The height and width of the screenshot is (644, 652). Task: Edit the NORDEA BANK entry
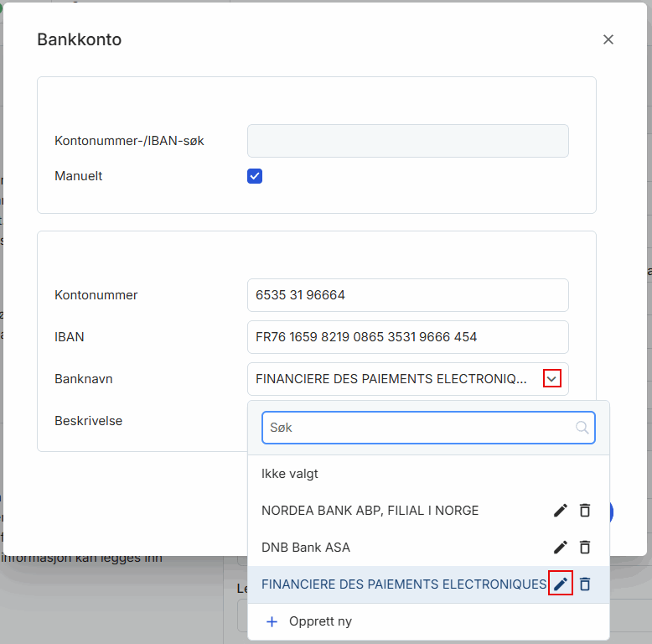pos(561,511)
